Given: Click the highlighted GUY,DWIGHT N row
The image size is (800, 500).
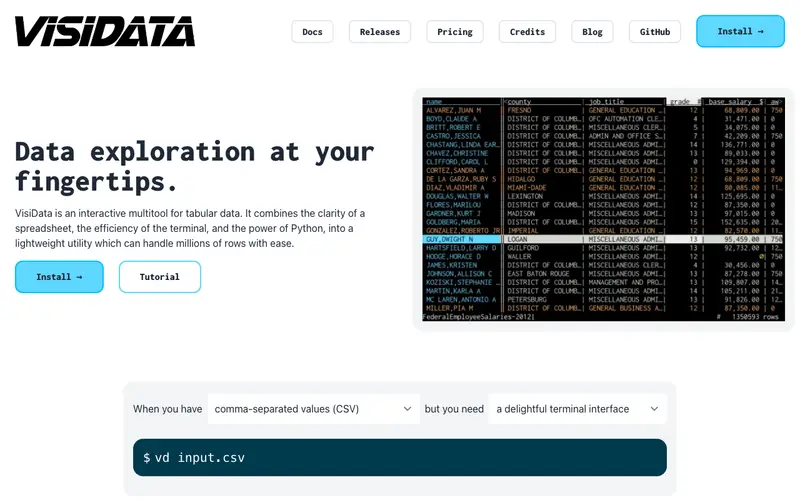Looking at the screenshot, I should [x=604, y=239].
